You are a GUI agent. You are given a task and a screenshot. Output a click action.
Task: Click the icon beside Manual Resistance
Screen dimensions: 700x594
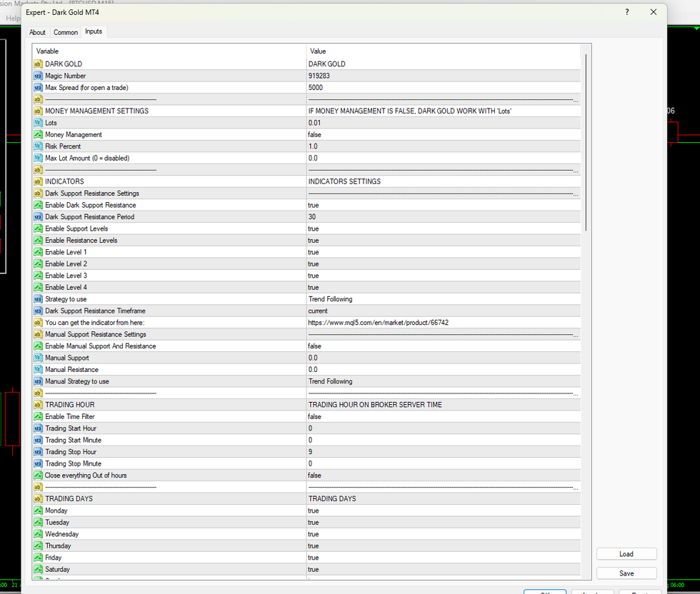pos(38,370)
